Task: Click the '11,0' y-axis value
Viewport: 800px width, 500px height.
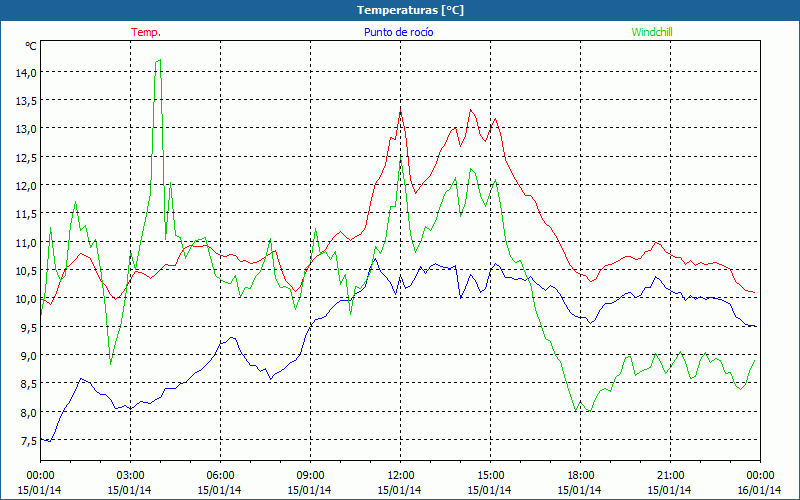Action: point(27,242)
